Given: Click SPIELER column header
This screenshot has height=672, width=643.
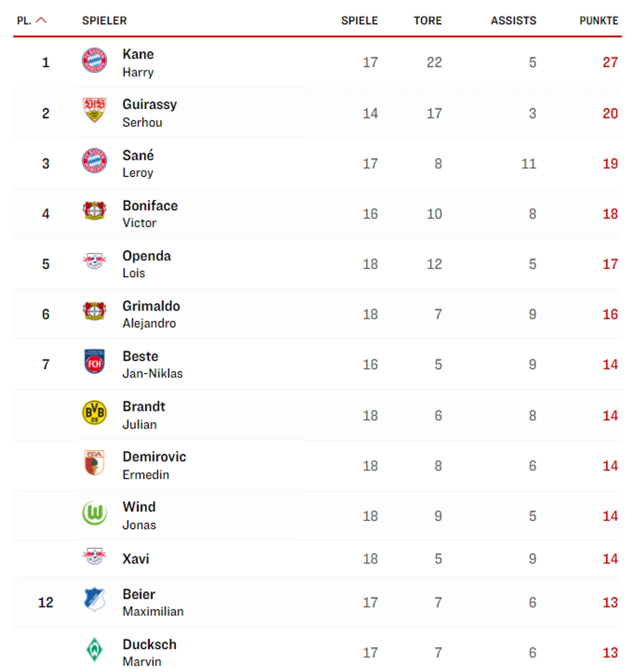Looking at the screenshot, I should coord(104,21).
